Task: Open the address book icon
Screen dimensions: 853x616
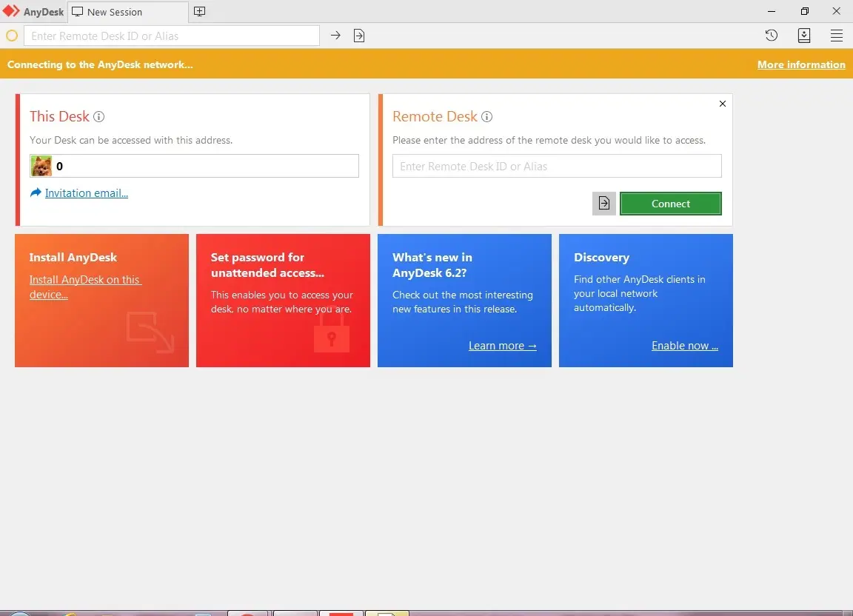Action: [x=804, y=36]
